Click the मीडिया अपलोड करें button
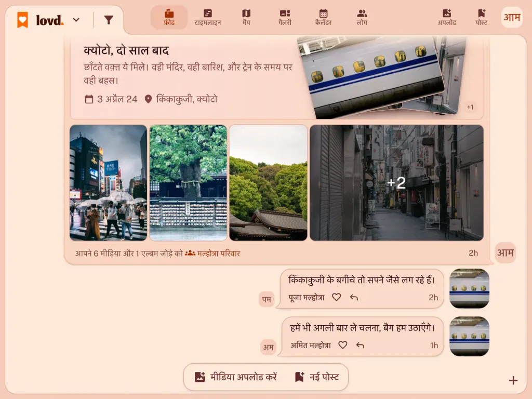 pos(236,377)
